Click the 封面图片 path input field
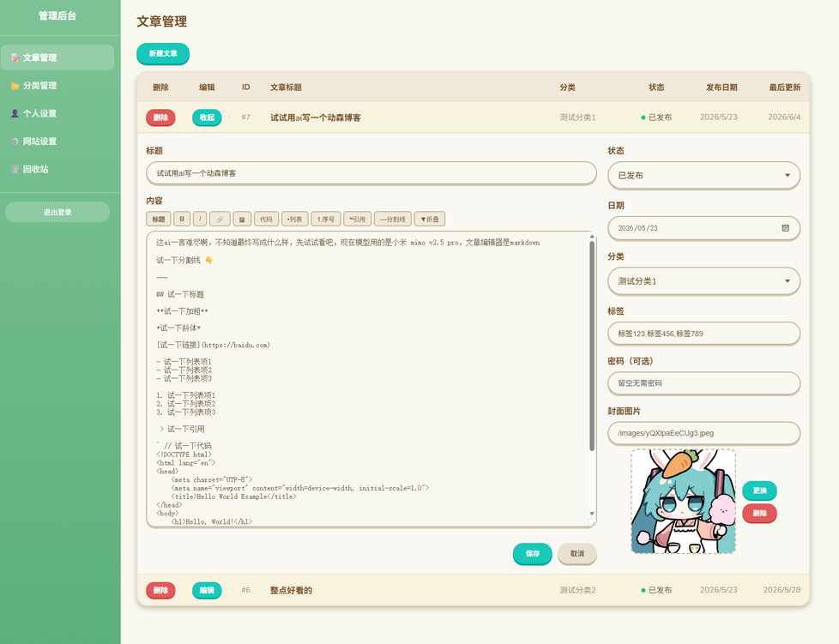 tap(703, 433)
